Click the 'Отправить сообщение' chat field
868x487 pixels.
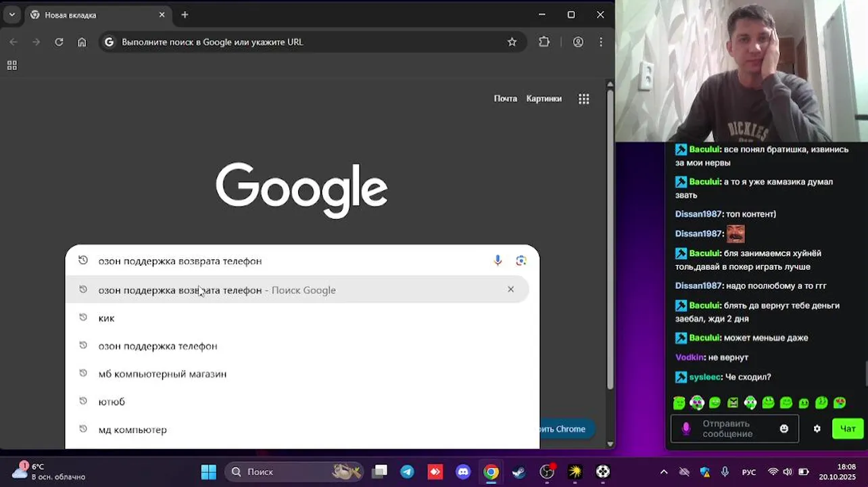(735, 428)
